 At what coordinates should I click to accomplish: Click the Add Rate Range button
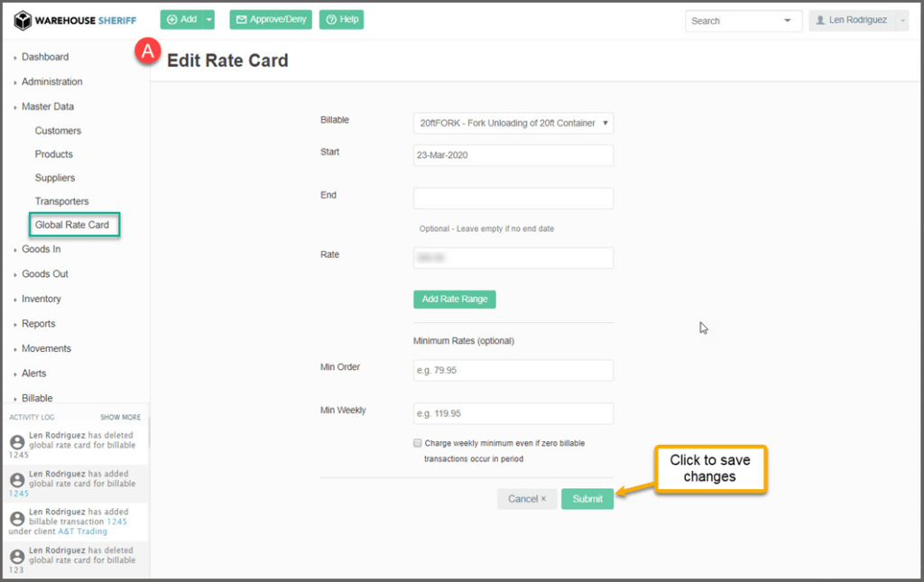pos(455,299)
